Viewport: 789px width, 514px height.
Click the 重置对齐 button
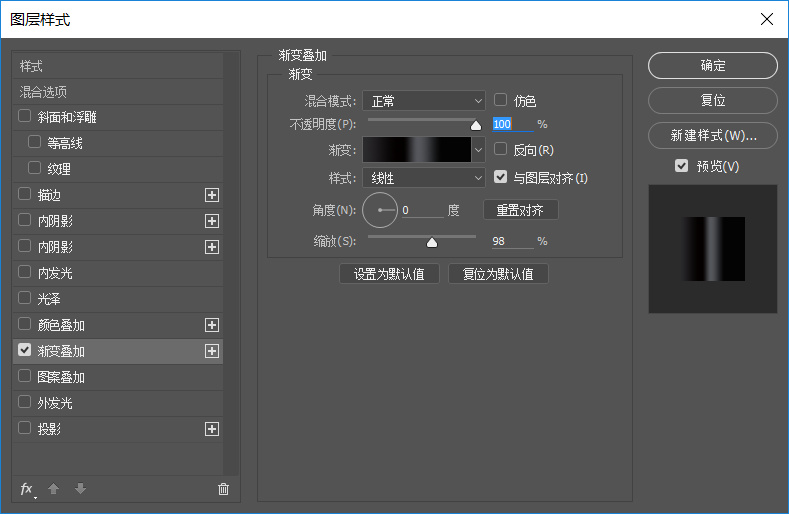point(520,210)
